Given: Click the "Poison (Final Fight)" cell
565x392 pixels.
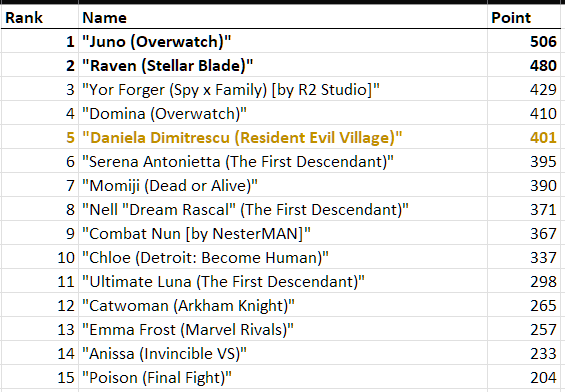Looking at the screenshot, I should pos(283,377).
